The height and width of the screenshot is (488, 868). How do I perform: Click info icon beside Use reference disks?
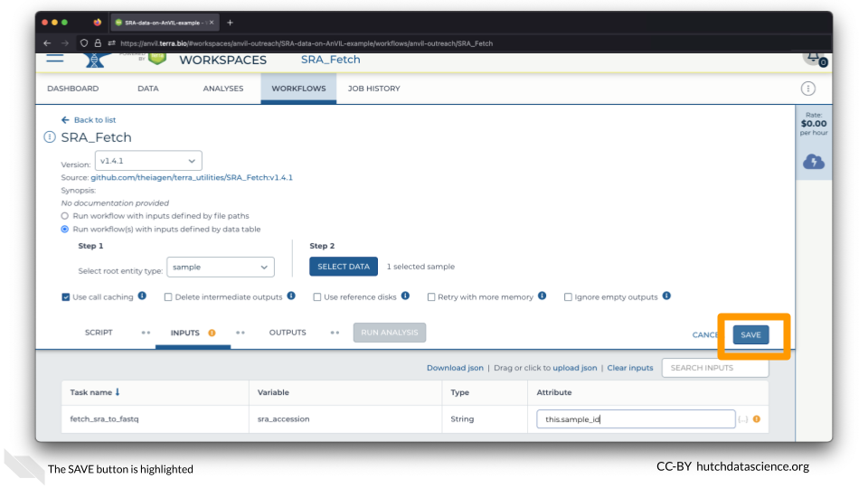(405, 296)
